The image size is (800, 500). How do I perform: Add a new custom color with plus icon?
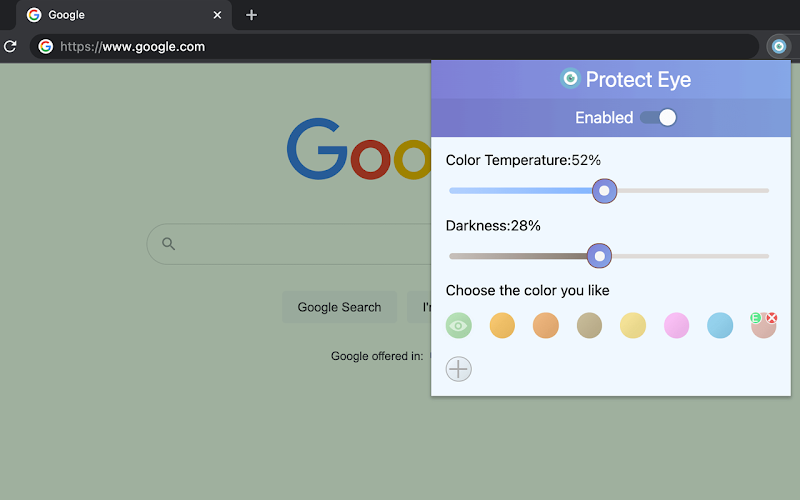click(x=458, y=369)
